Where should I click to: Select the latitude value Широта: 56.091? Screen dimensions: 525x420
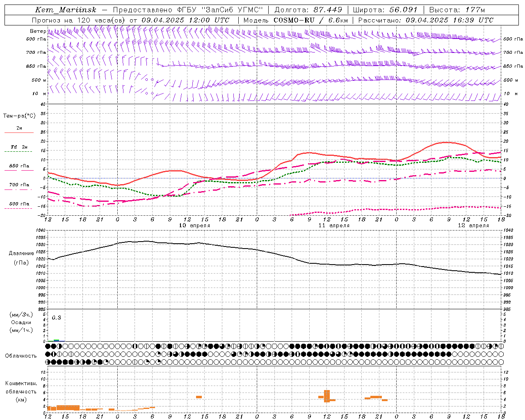tap(385, 10)
